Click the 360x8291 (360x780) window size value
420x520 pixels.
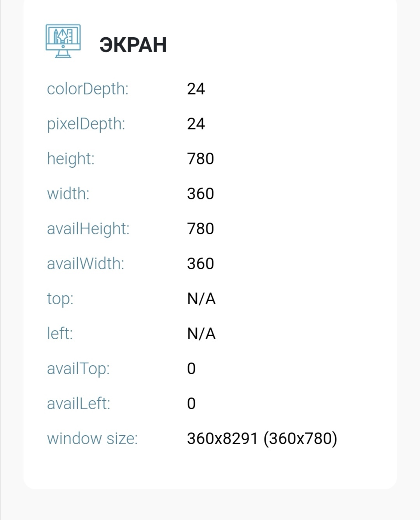click(x=262, y=439)
